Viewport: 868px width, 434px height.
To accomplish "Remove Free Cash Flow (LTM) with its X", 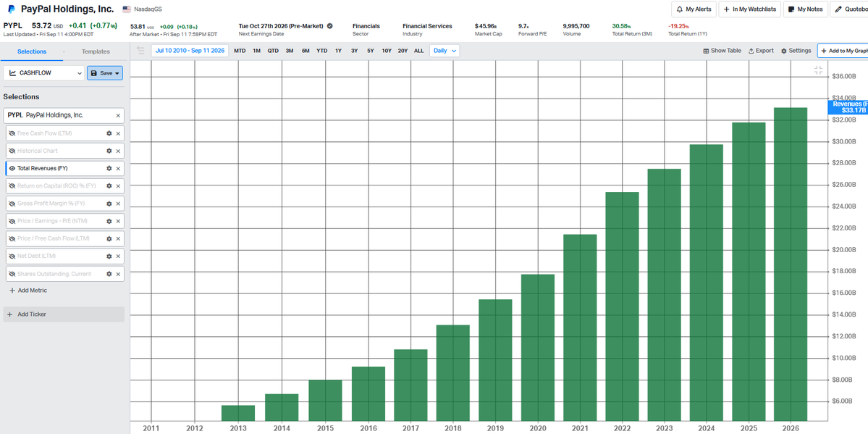I will coord(118,133).
